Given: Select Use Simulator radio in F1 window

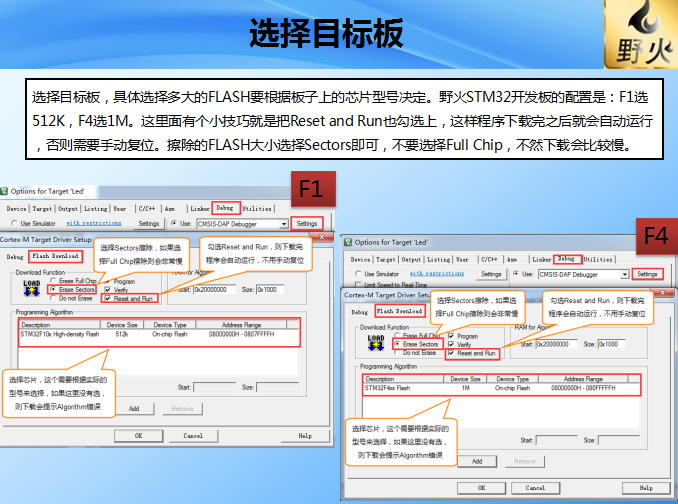Looking at the screenshot, I should [x=14, y=223].
